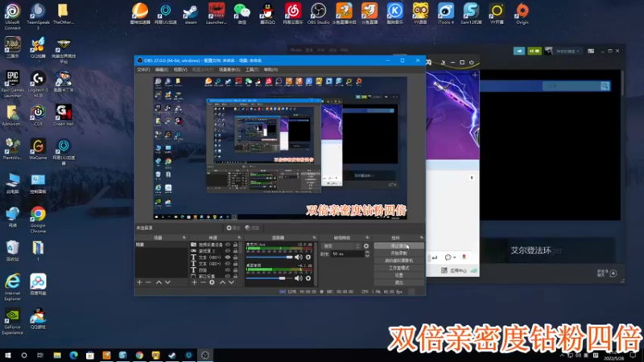This screenshot has height=362, width=644.
Task: Open Desktop Audio settings gear
Action: [x=308, y=278]
